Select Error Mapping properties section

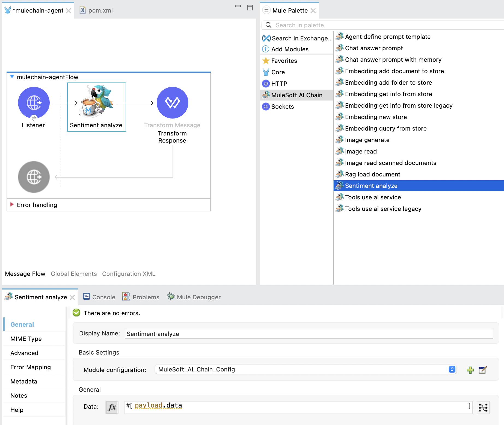(35, 367)
